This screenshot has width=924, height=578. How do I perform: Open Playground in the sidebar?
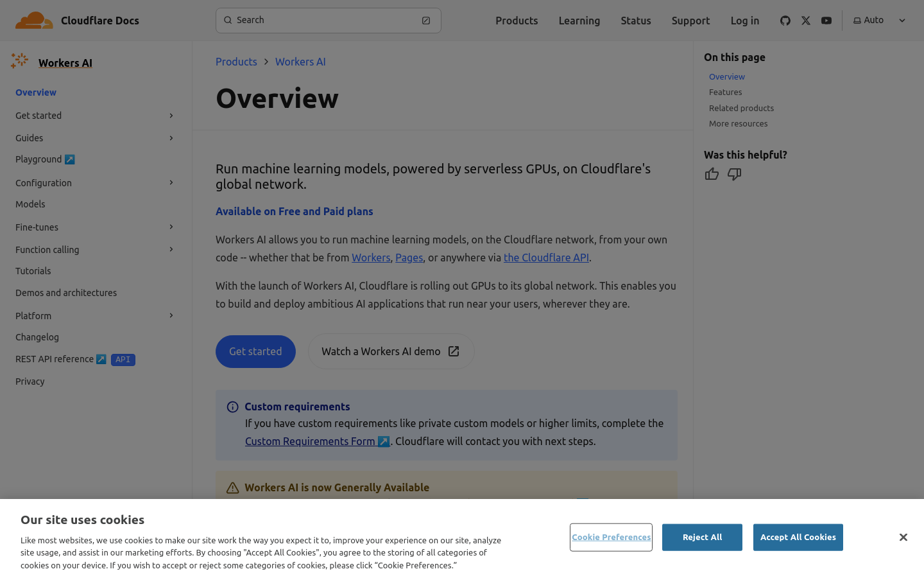coord(45,159)
